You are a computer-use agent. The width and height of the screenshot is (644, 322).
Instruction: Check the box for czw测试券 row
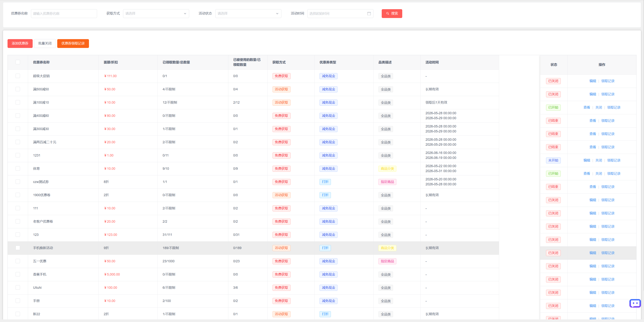[x=18, y=182]
